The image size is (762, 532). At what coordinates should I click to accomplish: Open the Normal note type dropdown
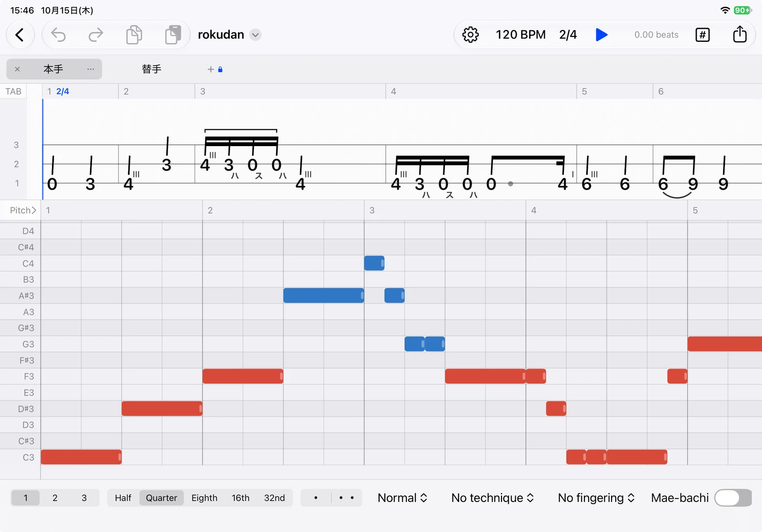point(402,498)
